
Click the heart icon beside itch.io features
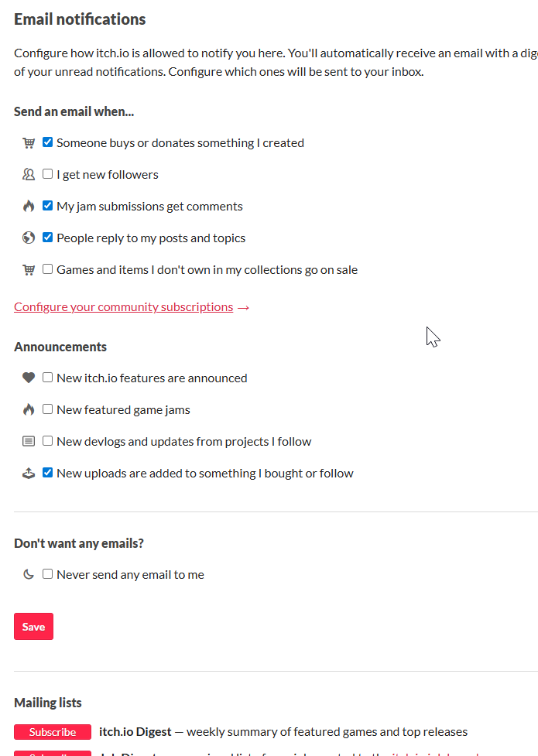29,378
